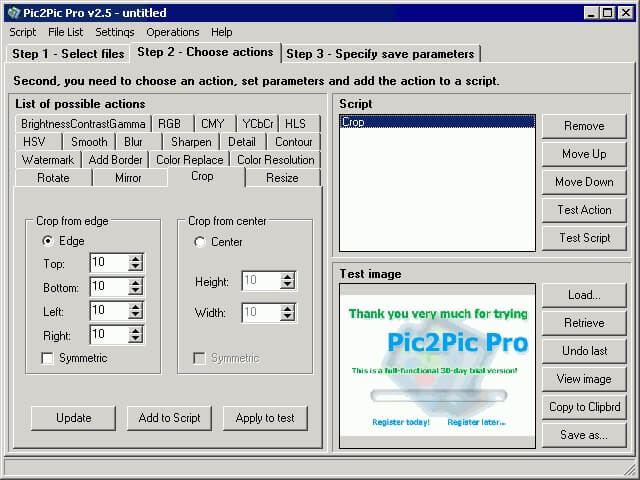Go to Step 1 - Select files tab

pos(68,54)
